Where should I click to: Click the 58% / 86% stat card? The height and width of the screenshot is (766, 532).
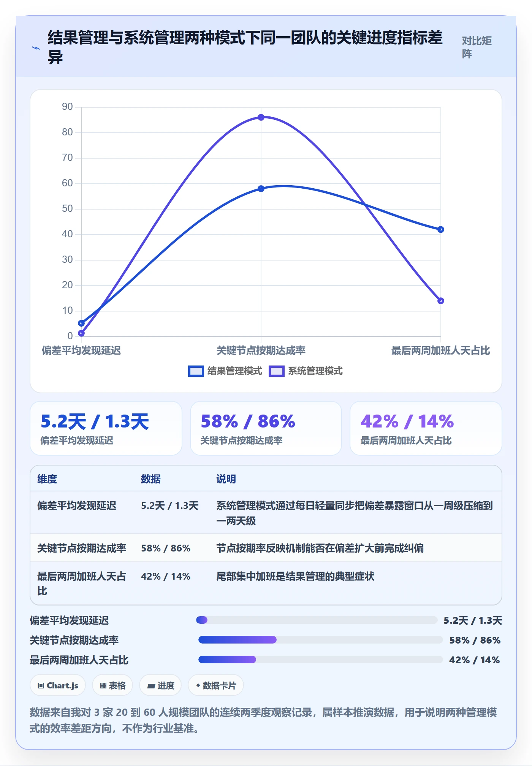click(x=266, y=428)
